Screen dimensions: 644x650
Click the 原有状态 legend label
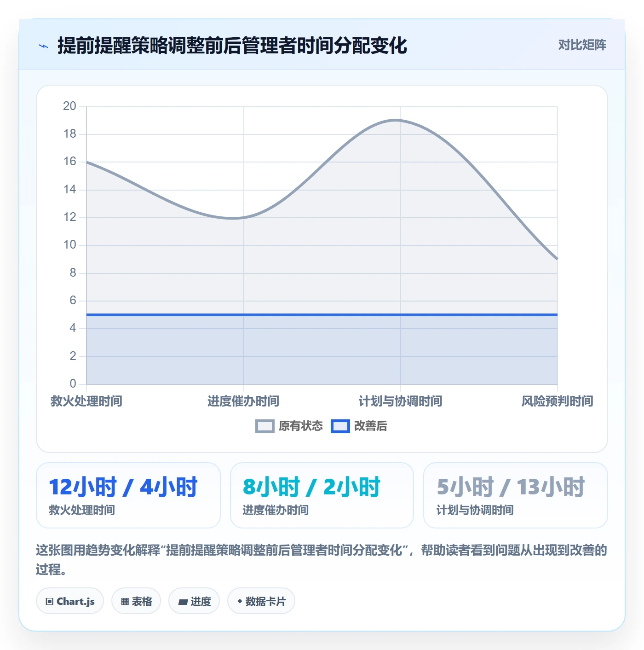[x=301, y=426]
